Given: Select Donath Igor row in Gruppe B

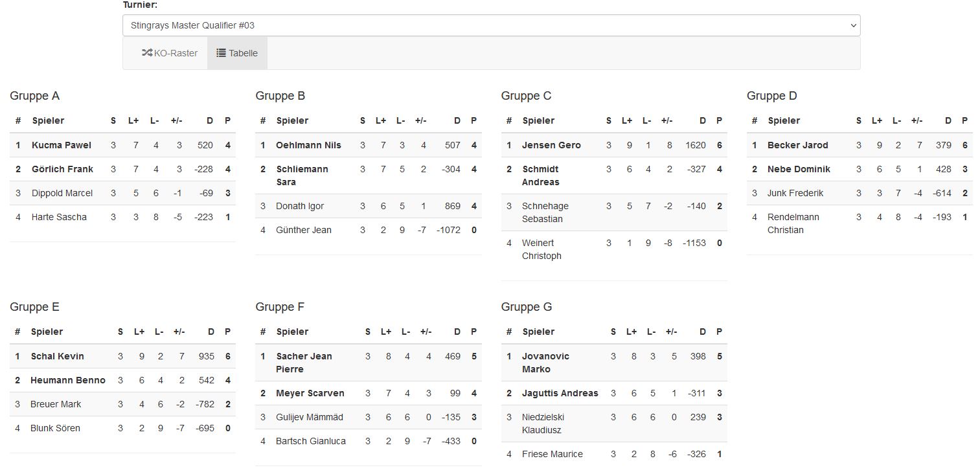Looking at the screenshot, I should (368, 206).
